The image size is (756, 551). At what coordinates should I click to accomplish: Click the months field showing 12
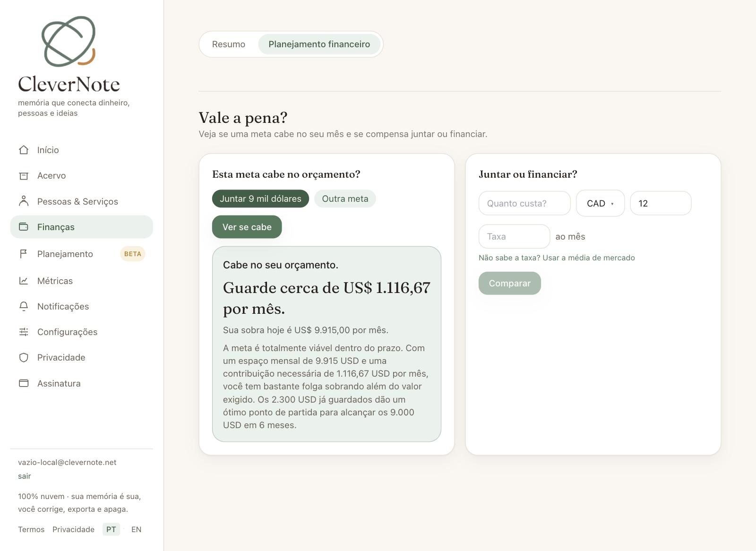pyautogui.click(x=661, y=203)
